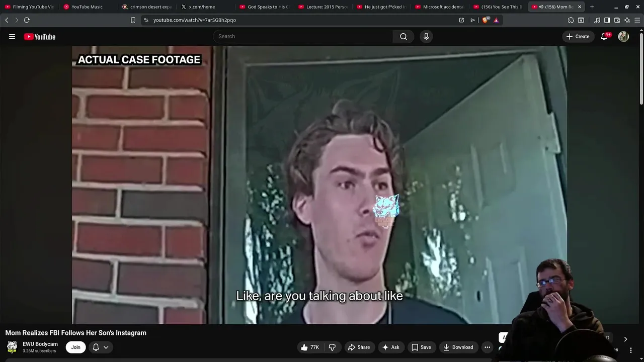Screen dimensions: 644x362
Task: Mute the active tab via its speaker icon
Action: click(x=541, y=7)
